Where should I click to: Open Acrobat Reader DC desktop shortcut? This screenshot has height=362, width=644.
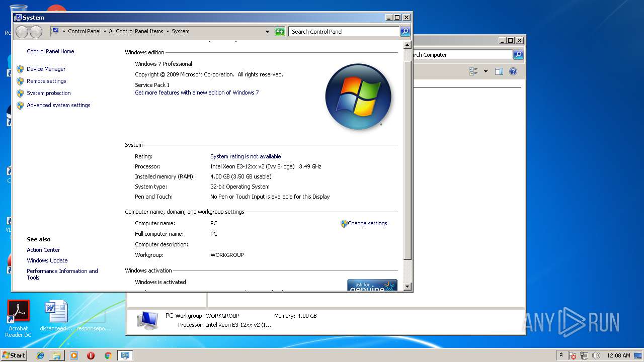coord(19,319)
